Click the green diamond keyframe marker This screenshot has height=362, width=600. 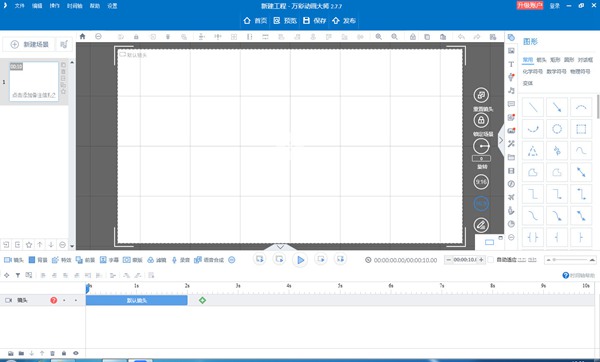(202, 300)
